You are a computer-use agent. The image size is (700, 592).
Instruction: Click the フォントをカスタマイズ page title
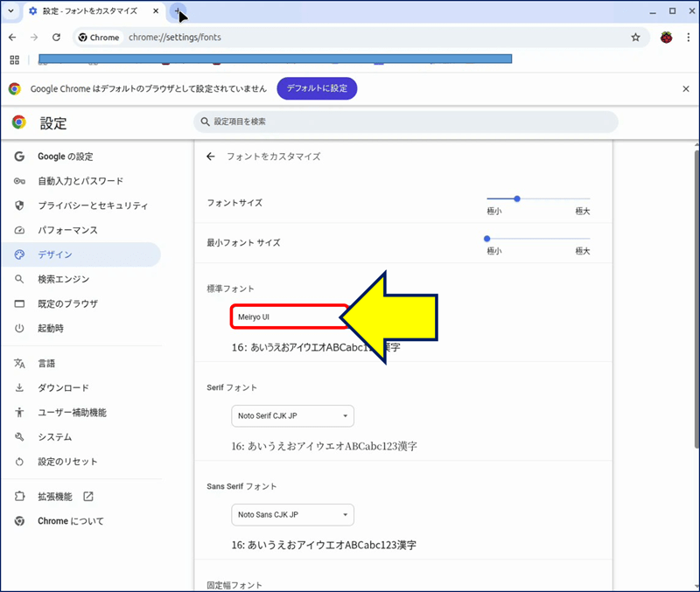274,157
